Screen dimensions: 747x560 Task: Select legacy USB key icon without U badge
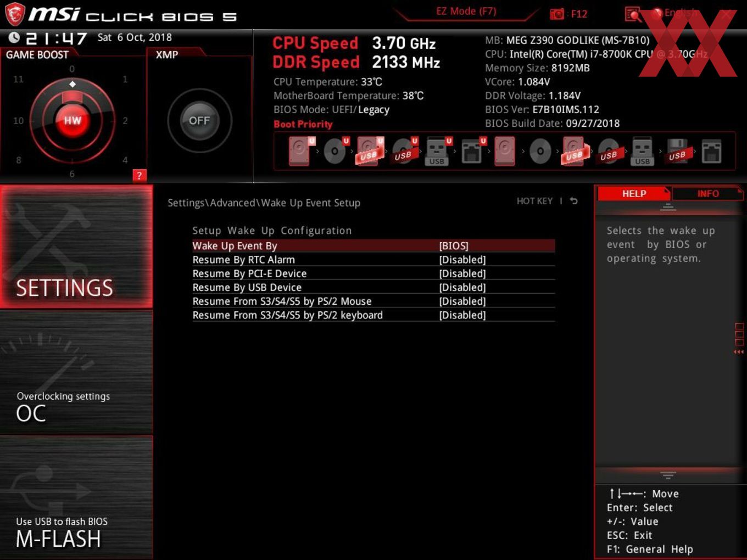pyautogui.click(x=643, y=151)
